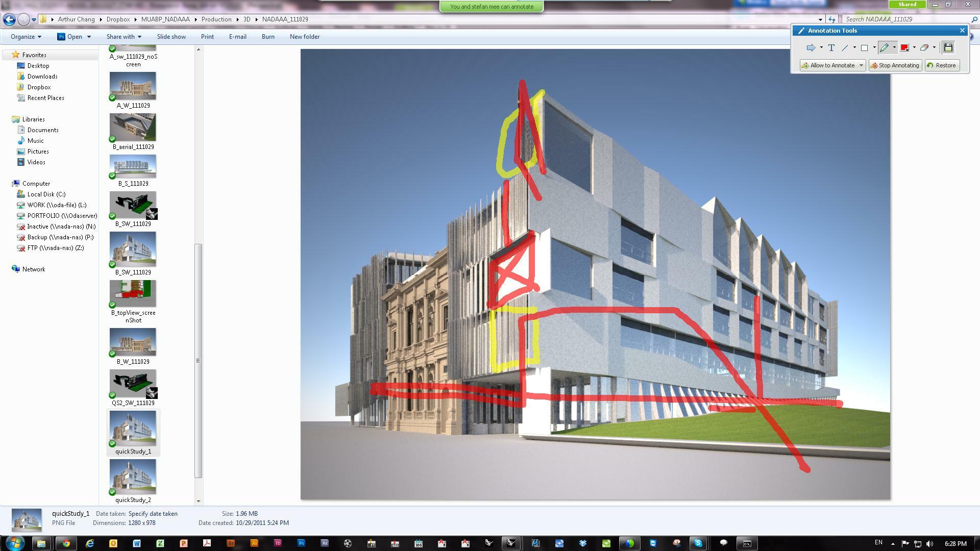Select the arrow annotation tool
The width and height of the screenshot is (980, 551).
tap(811, 47)
